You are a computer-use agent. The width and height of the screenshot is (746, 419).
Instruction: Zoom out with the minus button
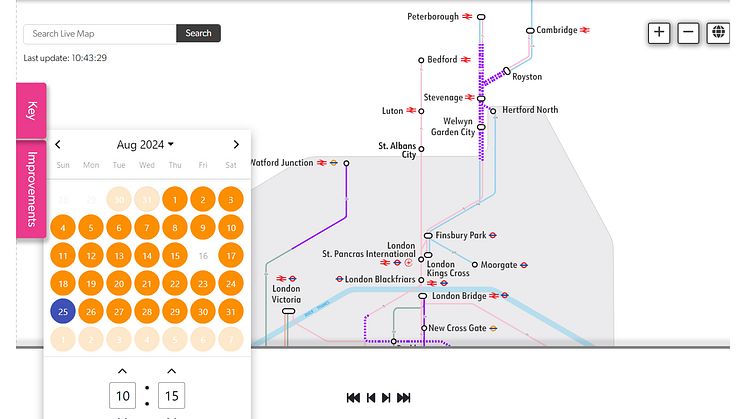(688, 33)
